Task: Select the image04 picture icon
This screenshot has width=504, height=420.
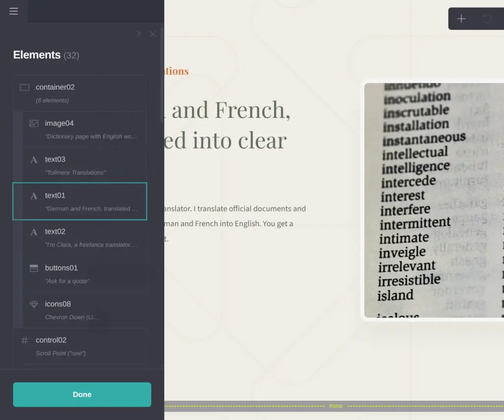Action: click(x=34, y=124)
